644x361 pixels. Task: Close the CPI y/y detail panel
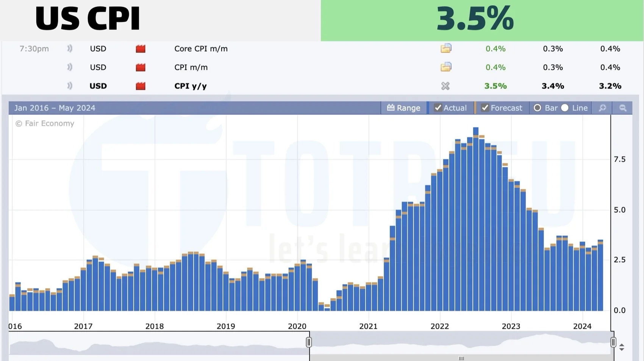445,86
